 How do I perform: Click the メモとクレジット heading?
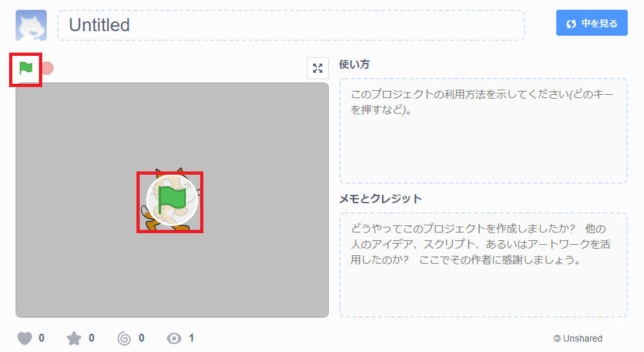[380, 199]
